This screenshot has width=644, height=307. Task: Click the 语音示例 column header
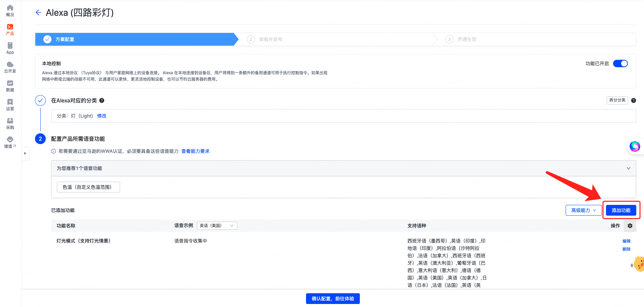coord(184,226)
